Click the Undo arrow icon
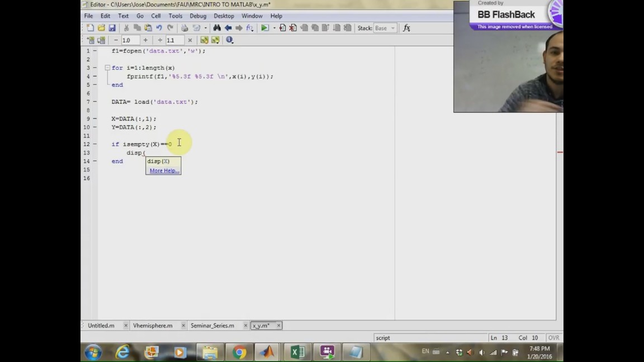Viewport: 644px width, 362px height. (159, 28)
